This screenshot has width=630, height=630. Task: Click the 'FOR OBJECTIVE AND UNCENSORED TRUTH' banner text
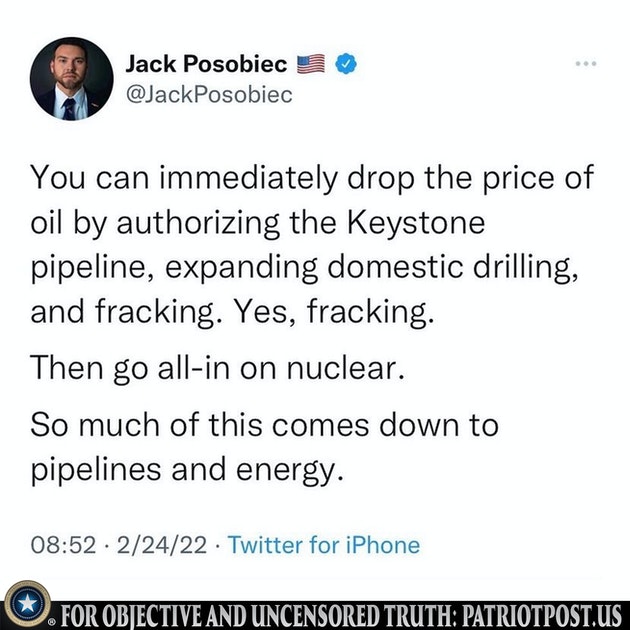pos(259,616)
